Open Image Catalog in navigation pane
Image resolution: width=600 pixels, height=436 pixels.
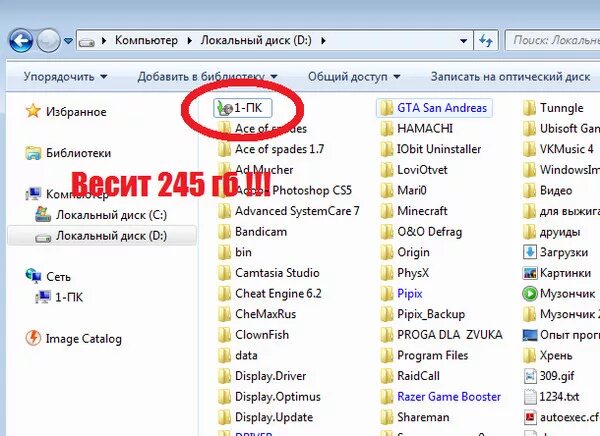click(x=83, y=339)
